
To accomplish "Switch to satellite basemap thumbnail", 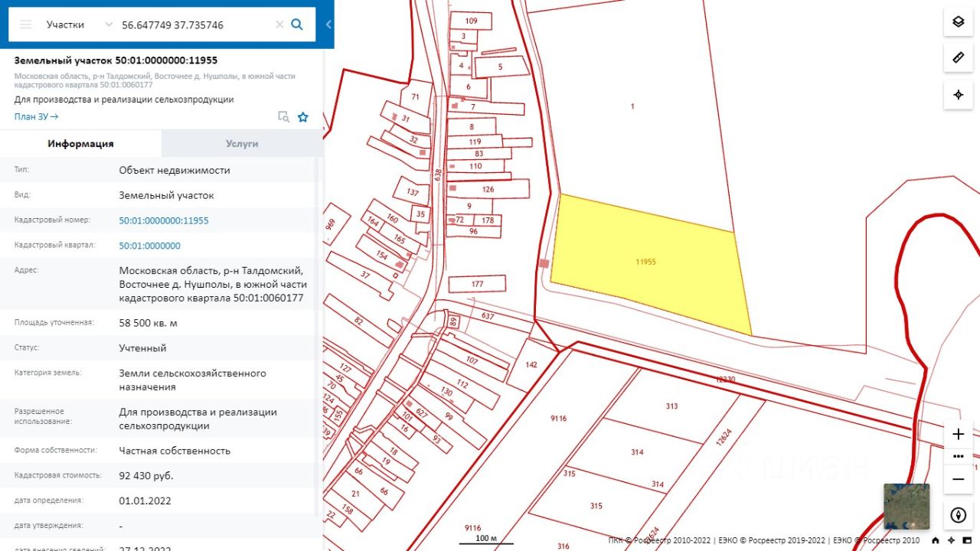I will click(906, 506).
